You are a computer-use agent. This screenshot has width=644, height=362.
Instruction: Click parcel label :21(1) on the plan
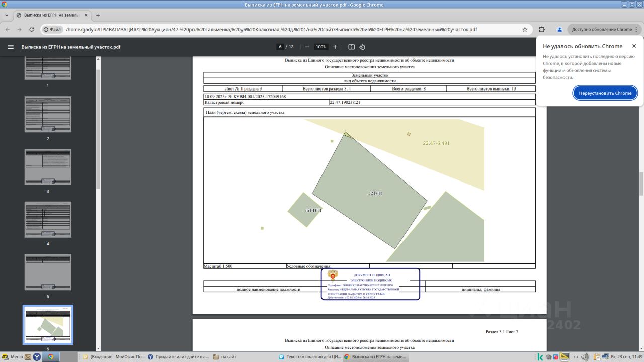tap(375, 193)
